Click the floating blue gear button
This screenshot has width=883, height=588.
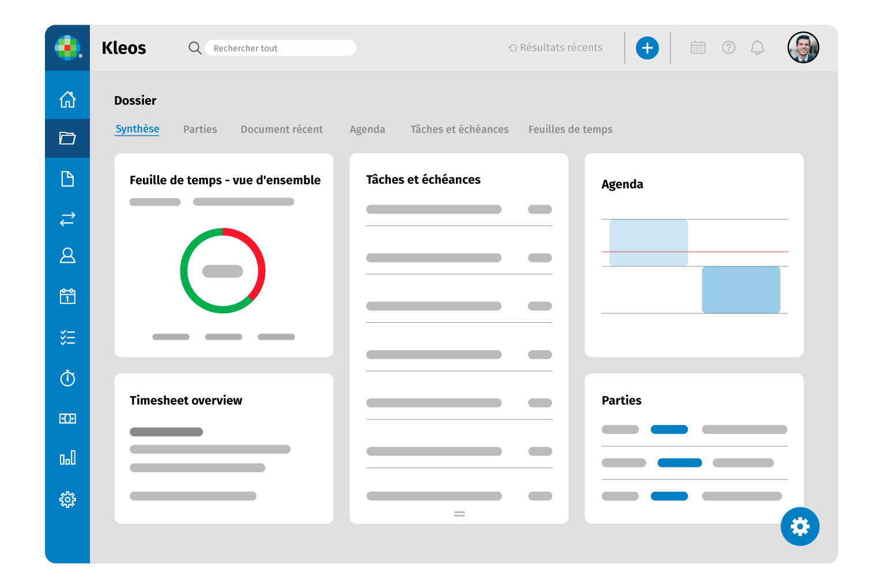(x=799, y=526)
